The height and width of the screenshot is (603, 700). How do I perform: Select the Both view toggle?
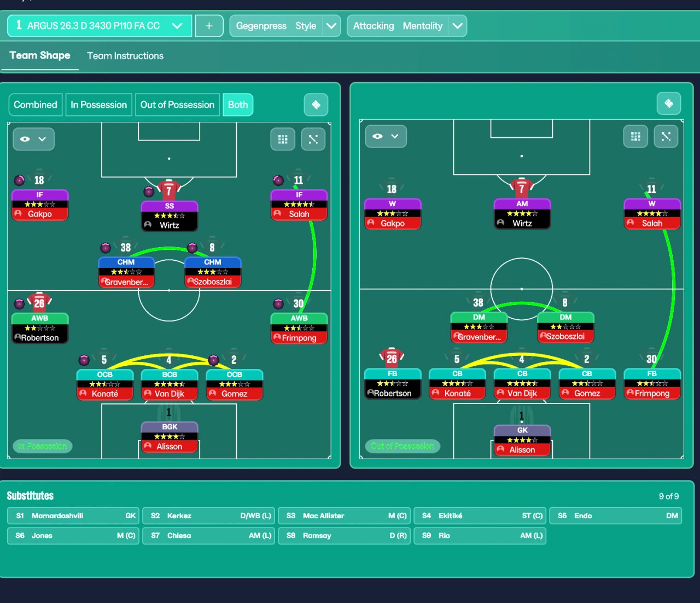238,105
